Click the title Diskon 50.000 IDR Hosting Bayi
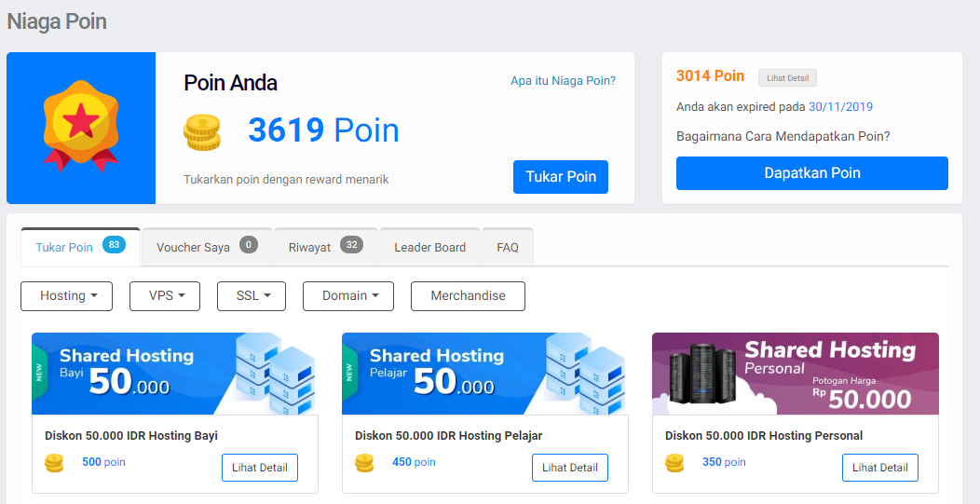This screenshot has height=504, width=980. [131, 436]
